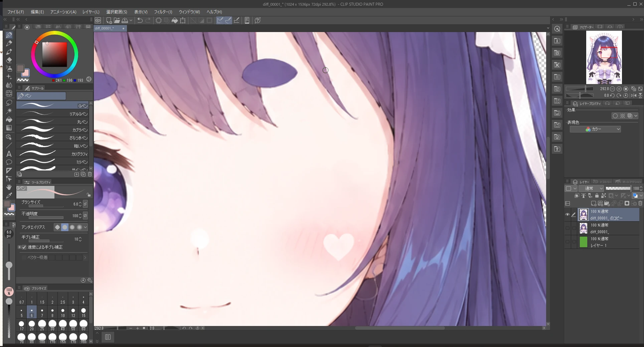
Task: Open the フィルター(I) menu
Action: coord(163,12)
